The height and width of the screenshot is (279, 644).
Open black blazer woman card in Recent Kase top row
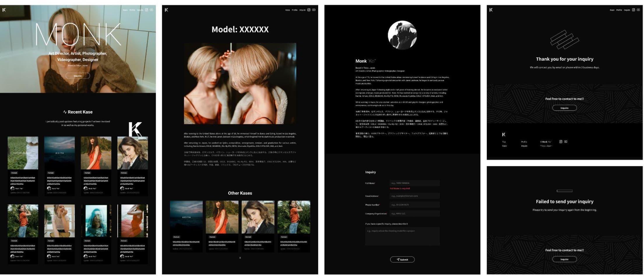click(133, 166)
